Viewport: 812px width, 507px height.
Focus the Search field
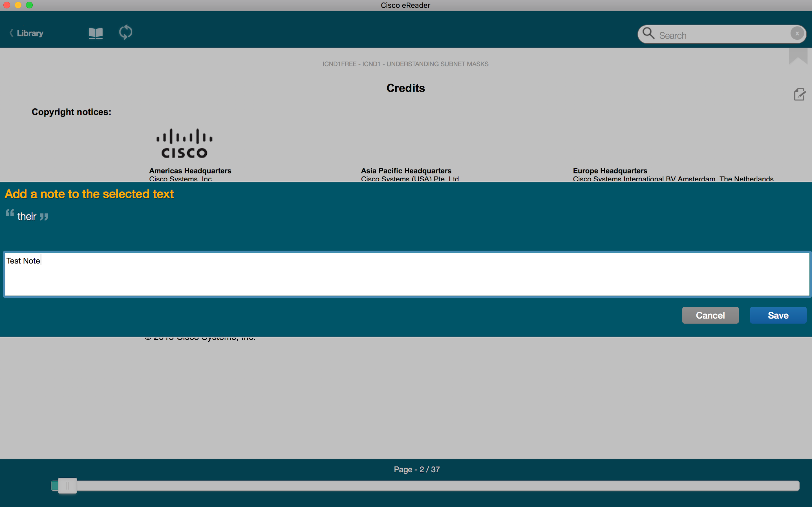[x=721, y=35]
